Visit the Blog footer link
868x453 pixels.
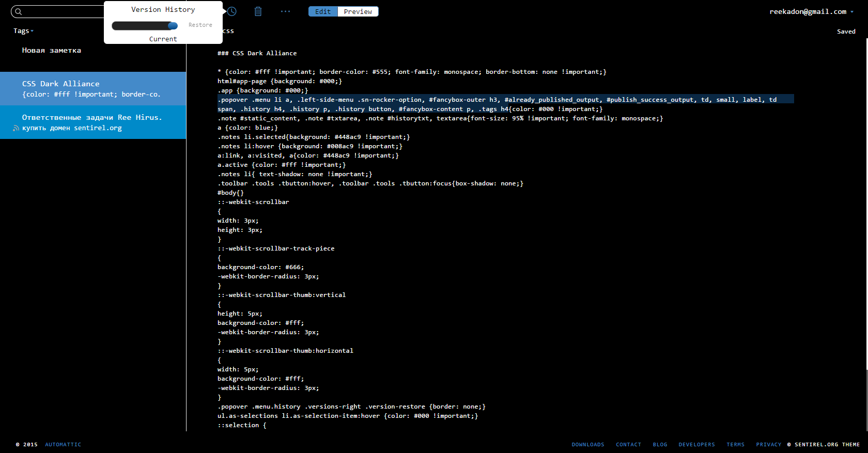[x=660, y=444]
